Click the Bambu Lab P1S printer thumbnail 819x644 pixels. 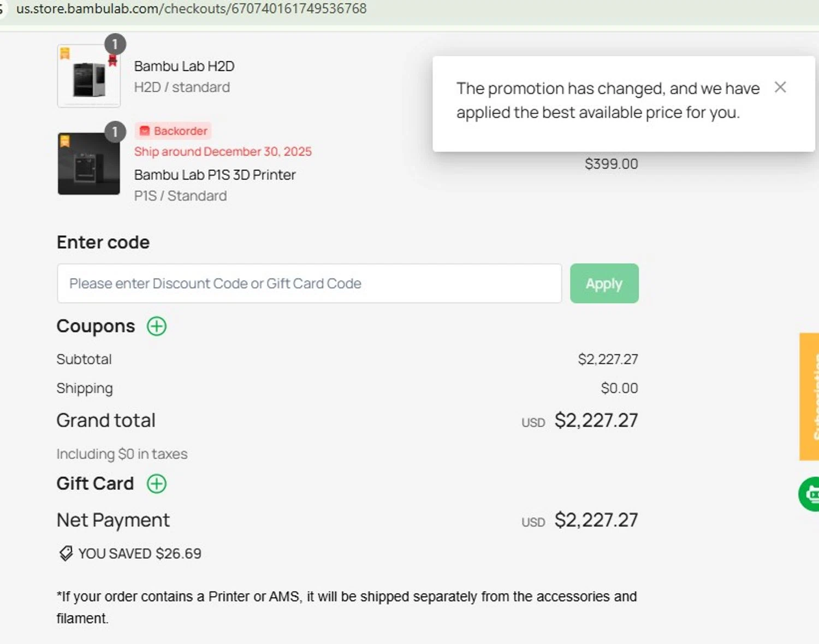(x=88, y=164)
